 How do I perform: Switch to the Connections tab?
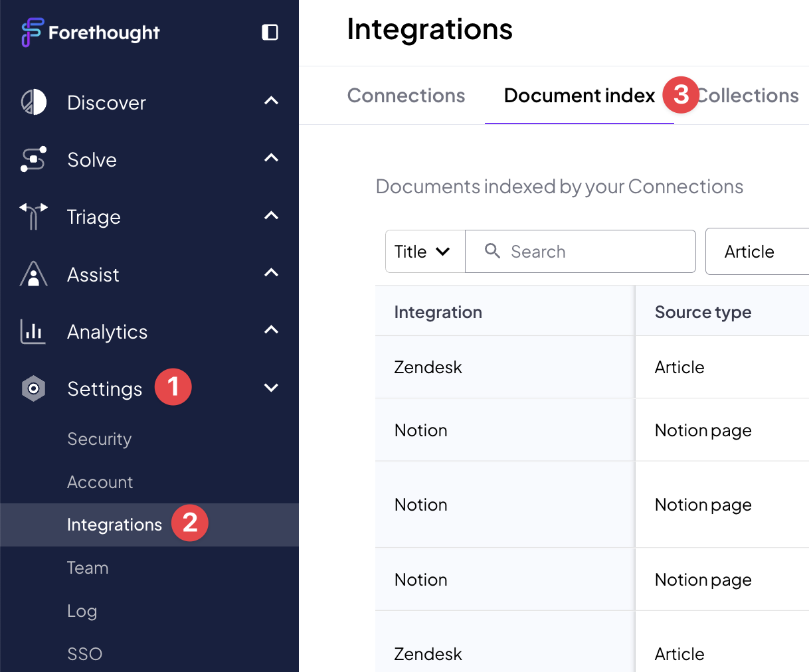click(406, 96)
